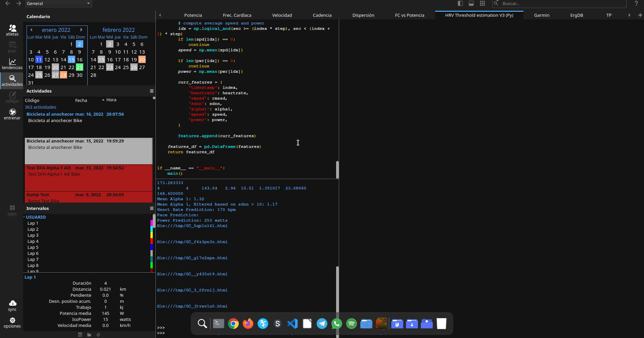Start a sync with the sync icon
Viewport: 644px width, 338px height.
[x=12, y=304]
